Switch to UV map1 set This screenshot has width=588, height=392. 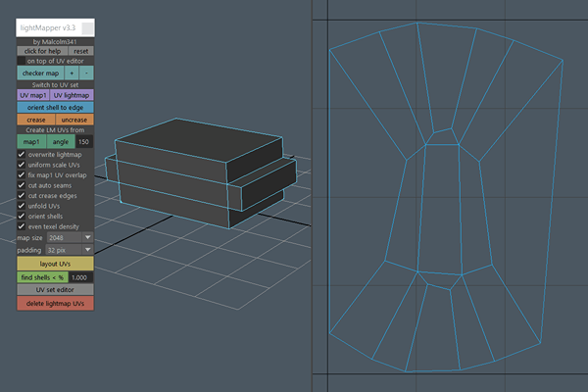[x=32, y=95]
